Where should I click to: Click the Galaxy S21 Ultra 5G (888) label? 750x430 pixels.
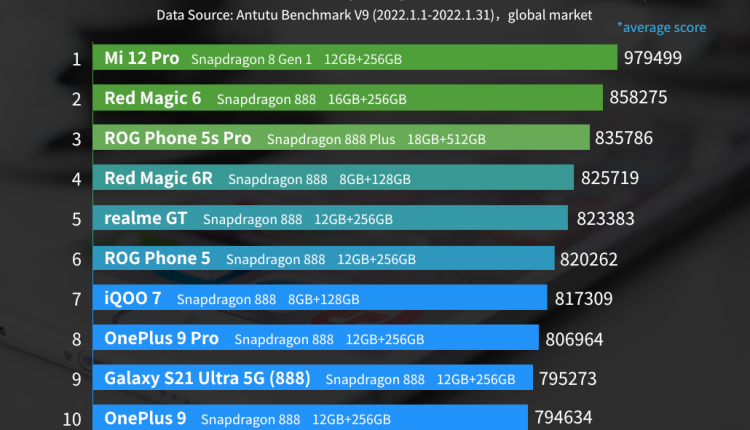206,378
